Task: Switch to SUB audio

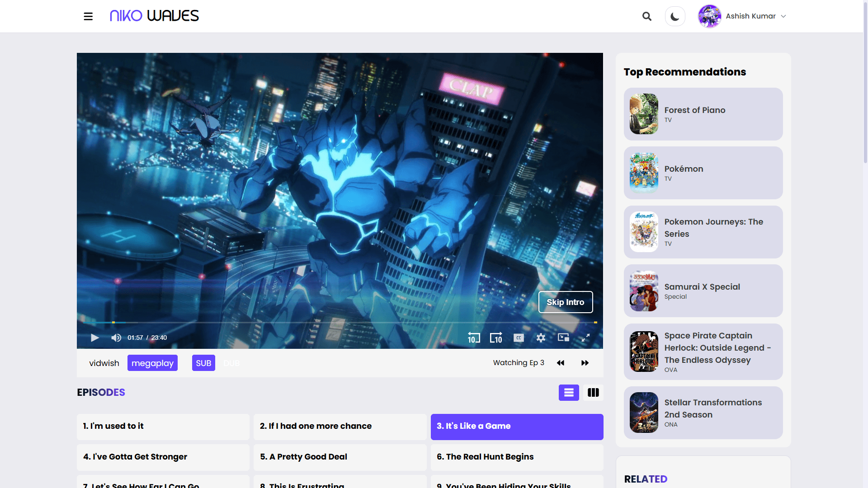Action: 203,363
